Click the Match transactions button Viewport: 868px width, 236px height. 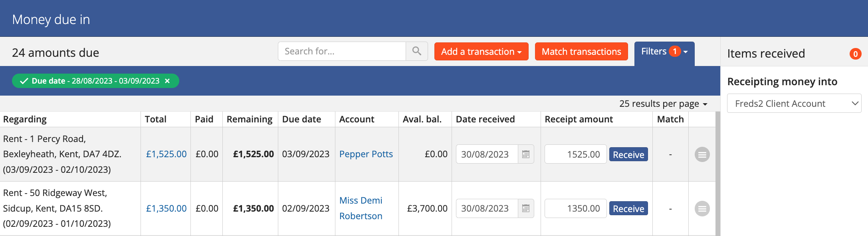coord(581,52)
